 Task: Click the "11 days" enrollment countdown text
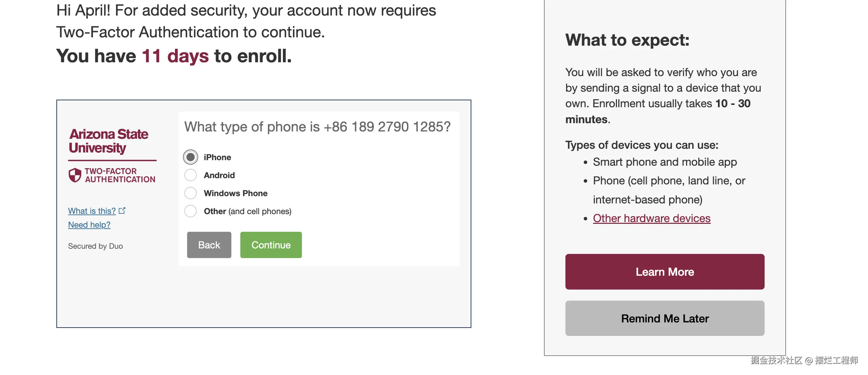tap(175, 56)
